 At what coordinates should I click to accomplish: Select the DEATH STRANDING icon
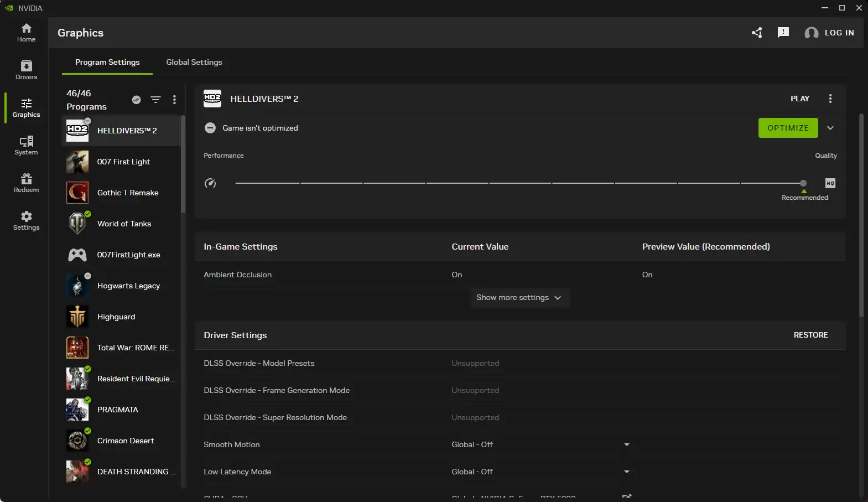(77, 472)
